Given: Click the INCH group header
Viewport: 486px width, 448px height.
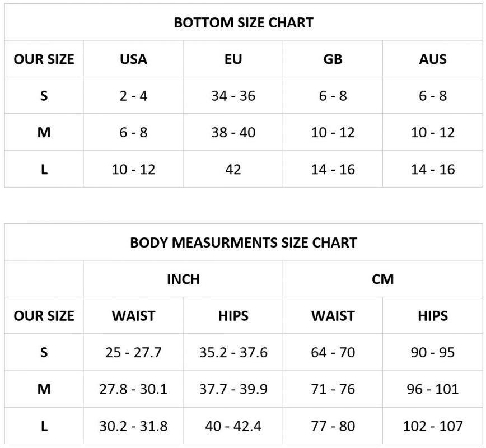Looking at the screenshot, I should (183, 279).
